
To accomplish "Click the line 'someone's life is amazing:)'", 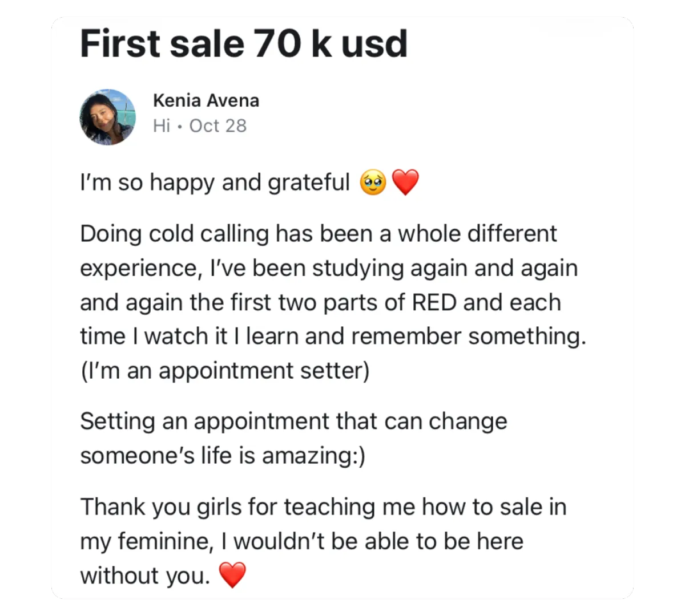I will (x=223, y=456).
